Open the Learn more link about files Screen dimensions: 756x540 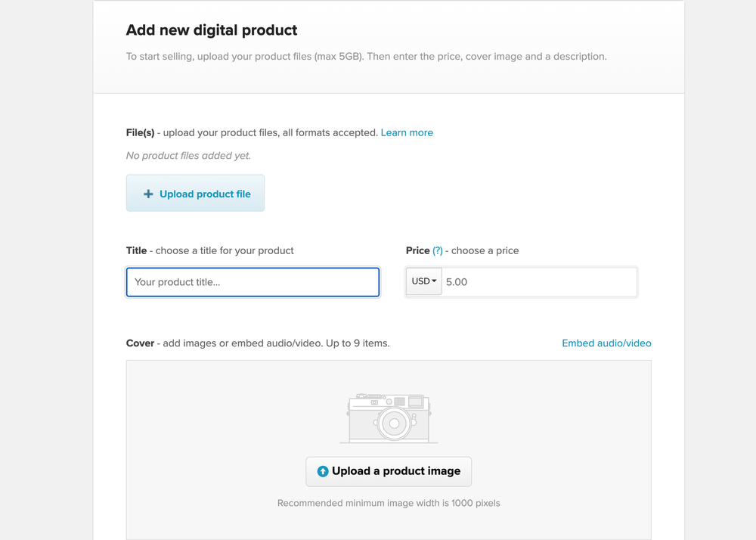click(407, 132)
